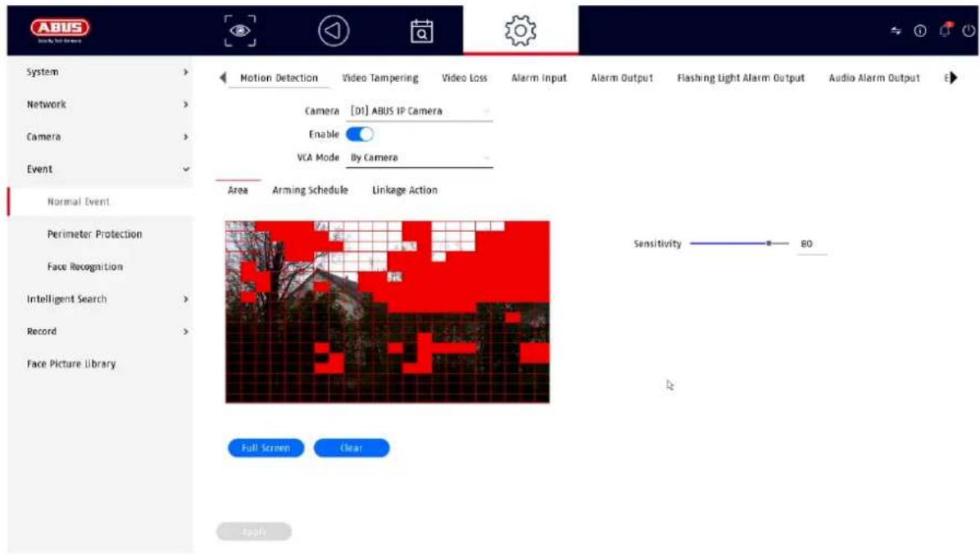Screen dimensions: 980x556
Task: Select Face Recognition in sidebar
Action: pos(85,267)
